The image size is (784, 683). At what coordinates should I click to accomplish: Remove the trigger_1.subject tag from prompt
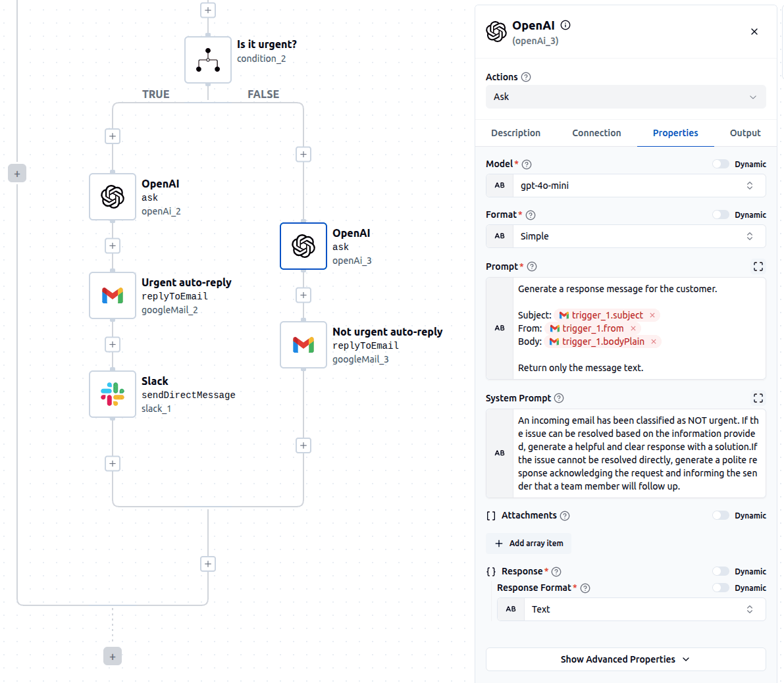pyautogui.click(x=652, y=315)
